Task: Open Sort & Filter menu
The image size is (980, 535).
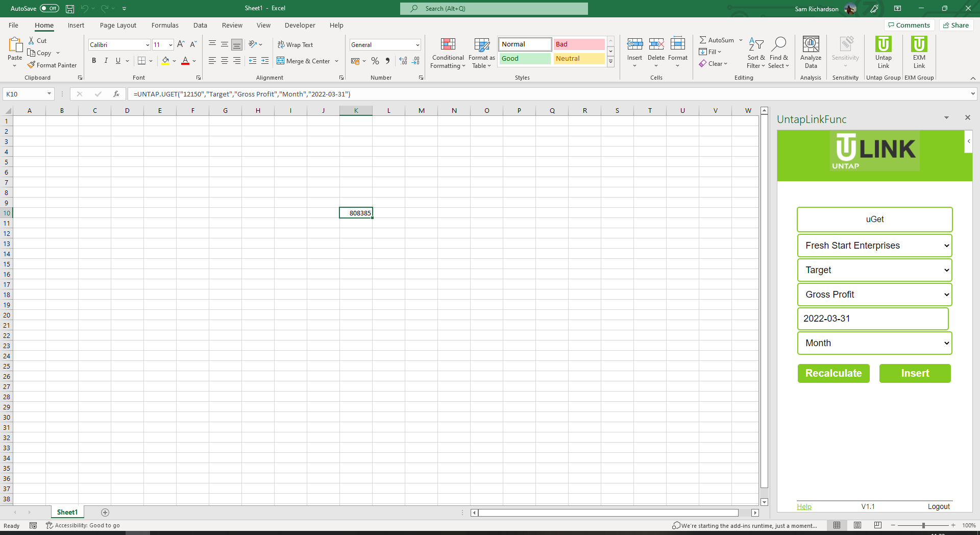Action: [756, 53]
